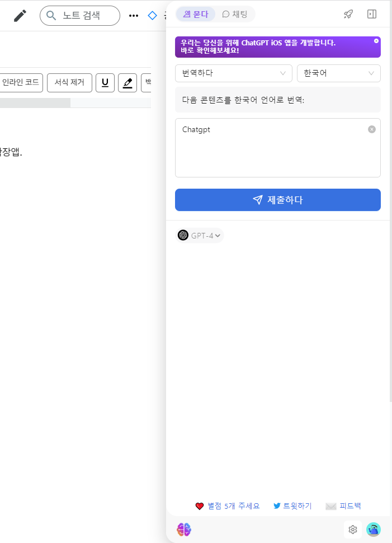Viewport: 392px width, 543px height.
Task: Click the 제출하다 submit button
Action: pos(277,200)
